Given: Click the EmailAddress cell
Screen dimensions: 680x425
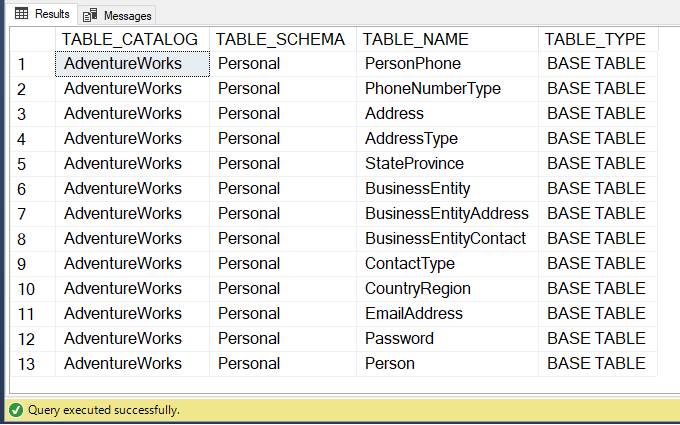Looking at the screenshot, I should point(448,314).
